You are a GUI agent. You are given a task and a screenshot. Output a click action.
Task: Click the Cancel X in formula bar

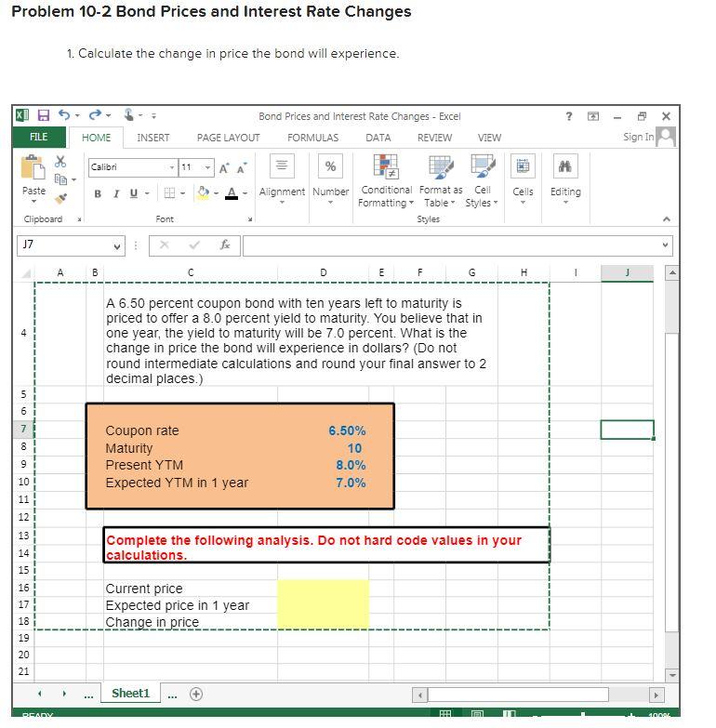click(165, 245)
